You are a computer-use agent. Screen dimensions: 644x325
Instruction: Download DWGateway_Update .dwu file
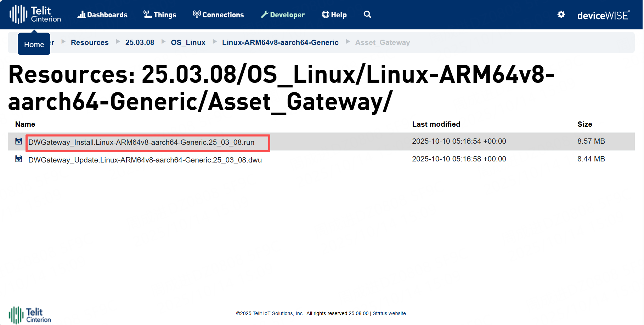pyautogui.click(x=145, y=160)
